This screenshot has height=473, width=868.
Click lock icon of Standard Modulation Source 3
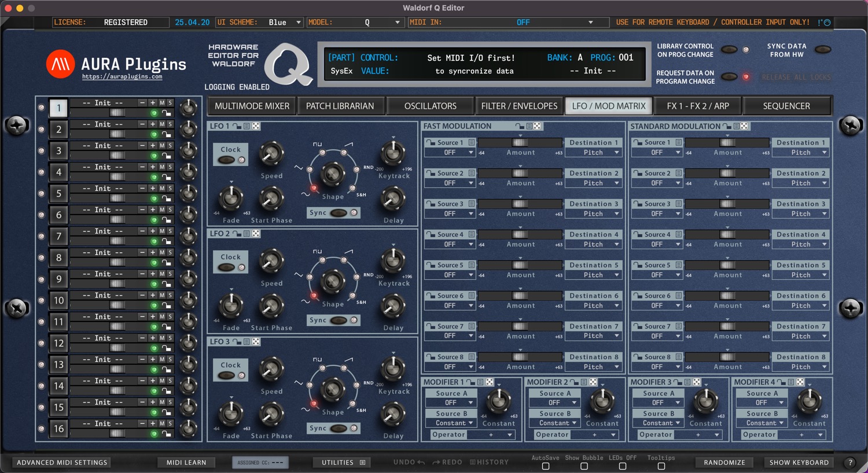pos(638,204)
